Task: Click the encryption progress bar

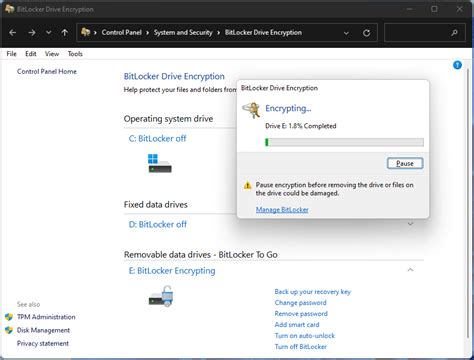Action: [344, 142]
